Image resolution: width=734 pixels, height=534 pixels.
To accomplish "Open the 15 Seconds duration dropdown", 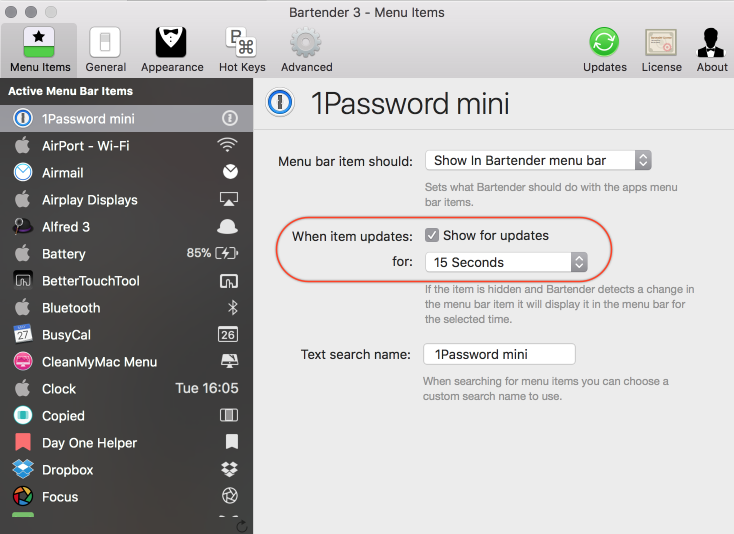I will click(x=506, y=262).
